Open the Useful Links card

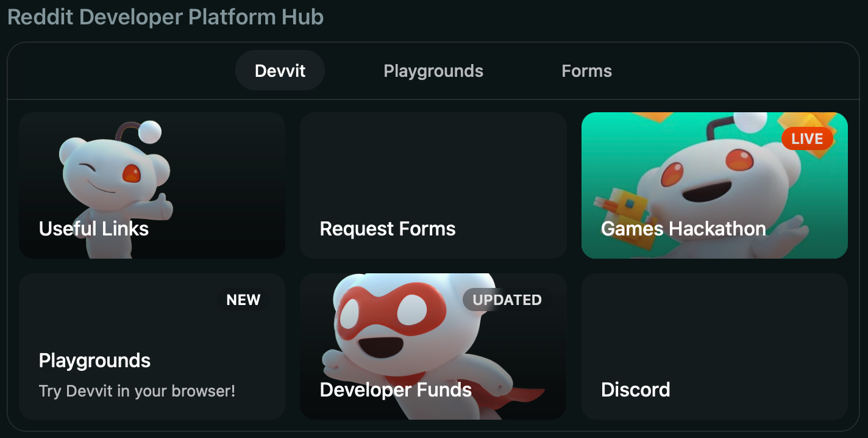click(x=152, y=185)
